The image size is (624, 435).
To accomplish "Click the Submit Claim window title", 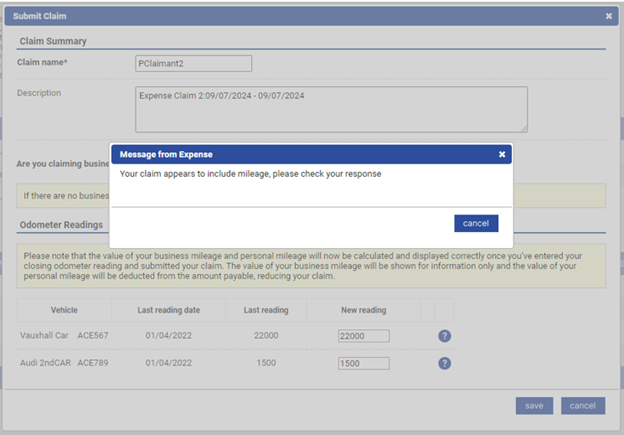I will [40, 16].
